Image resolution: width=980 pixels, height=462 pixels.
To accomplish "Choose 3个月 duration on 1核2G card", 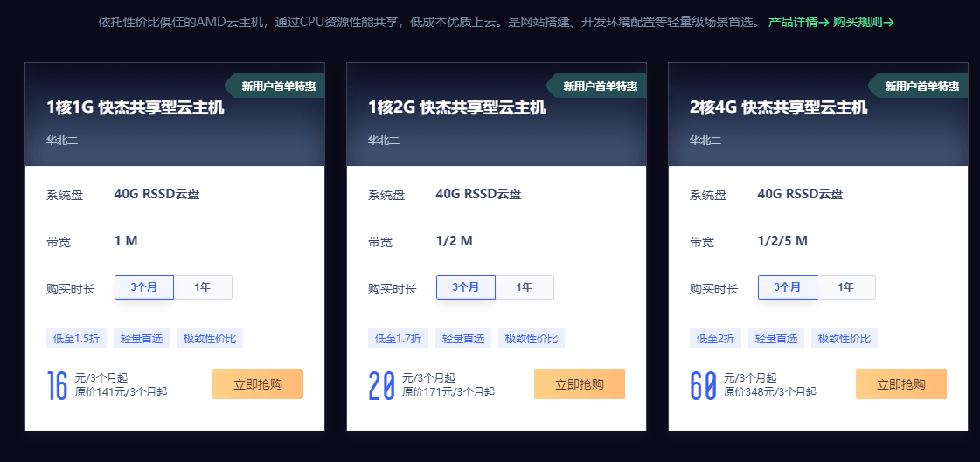I will coord(466,287).
